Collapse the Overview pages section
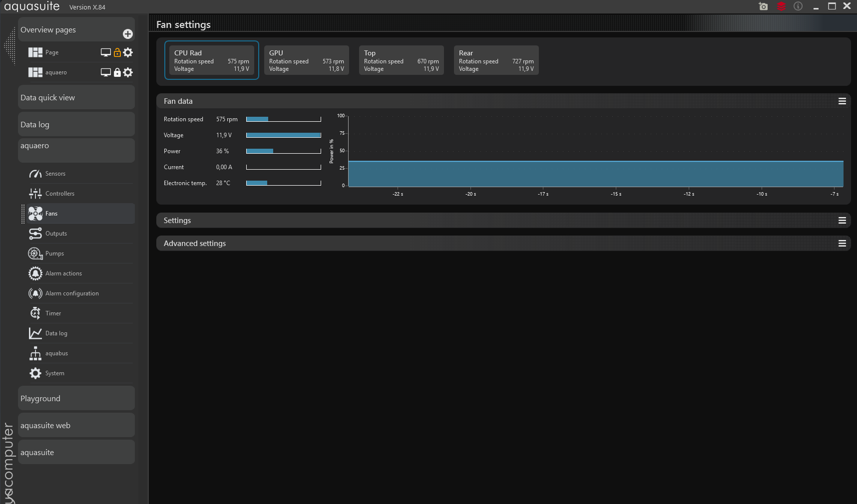Screen dimensions: 857x504 click(76, 30)
